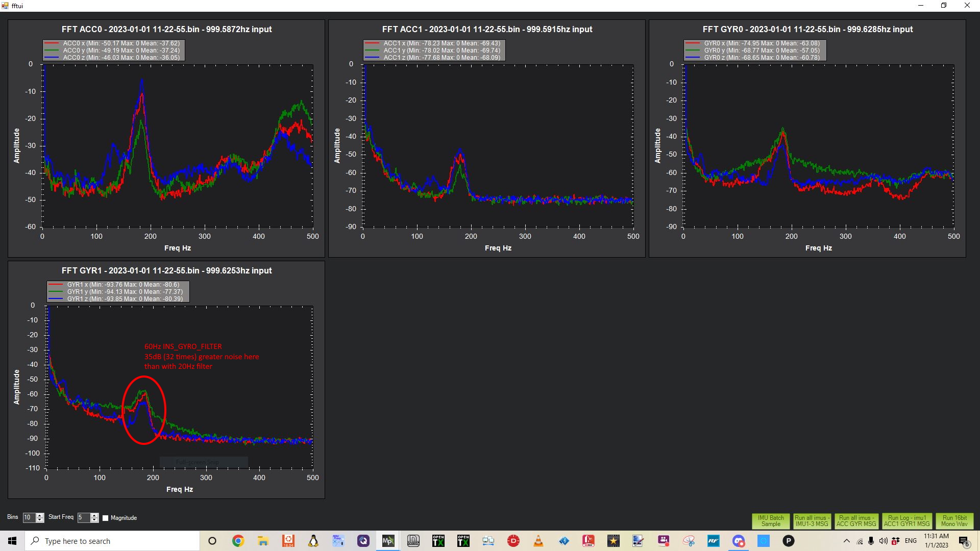This screenshot has height=551, width=980.
Task: Open Google Chrome from taskbar
Action: point(238,541)
